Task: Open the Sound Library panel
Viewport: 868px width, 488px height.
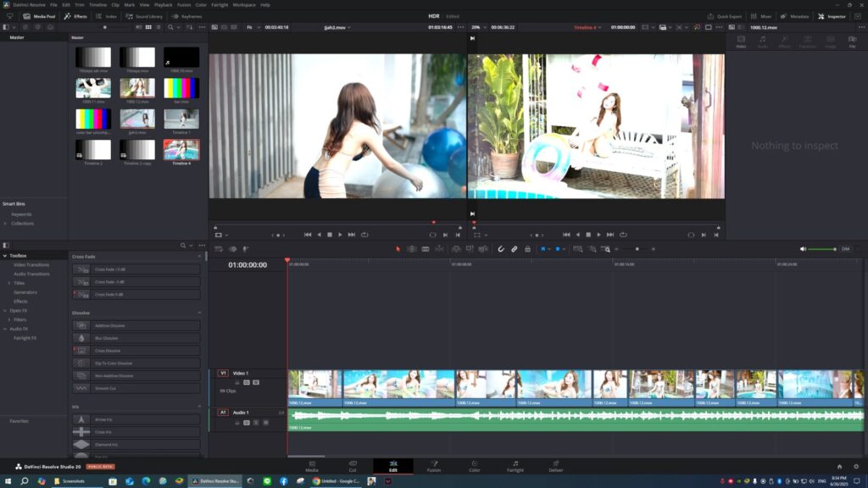Action: 144,17
